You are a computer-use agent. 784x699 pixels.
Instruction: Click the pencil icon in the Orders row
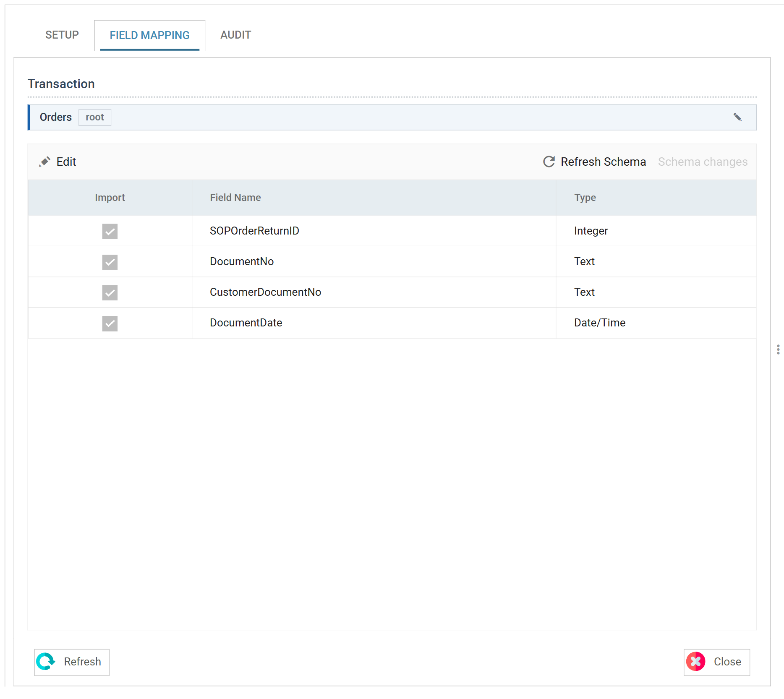click(737, 117)
